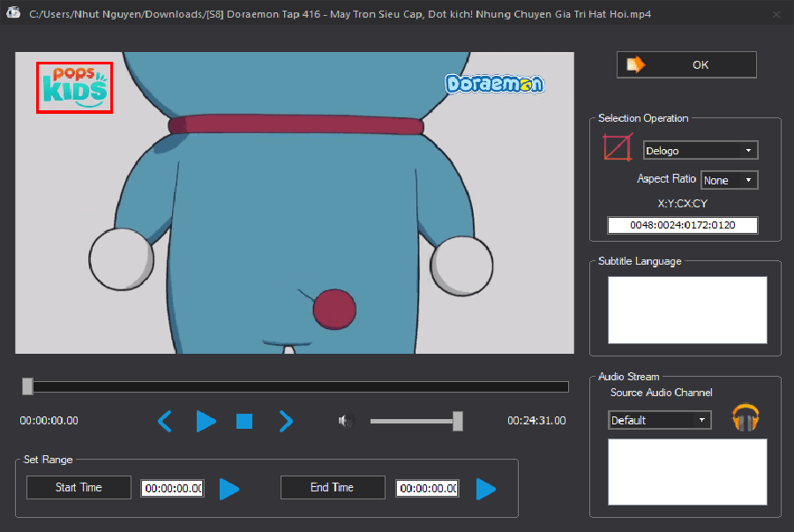Screen dimensions: 794x532
Task: Close the clip dialog window
Action: 776,15
